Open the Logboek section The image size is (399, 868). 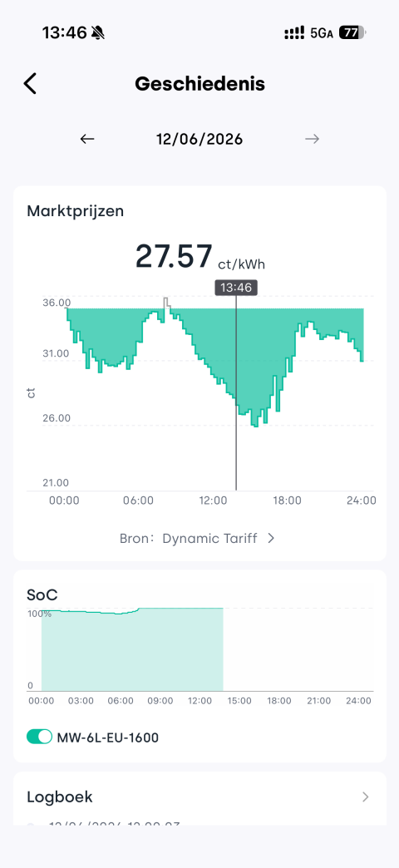pyautogui.click(x=199, y=796)
